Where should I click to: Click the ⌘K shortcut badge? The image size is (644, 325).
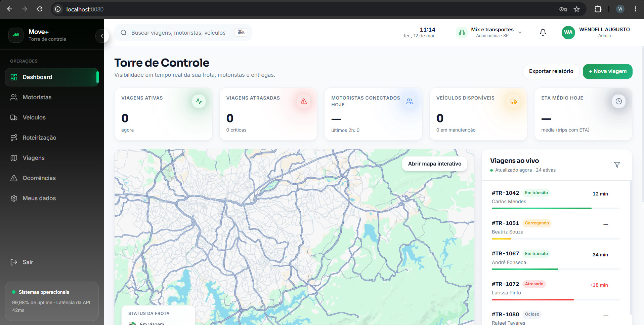tap(241, 32)
